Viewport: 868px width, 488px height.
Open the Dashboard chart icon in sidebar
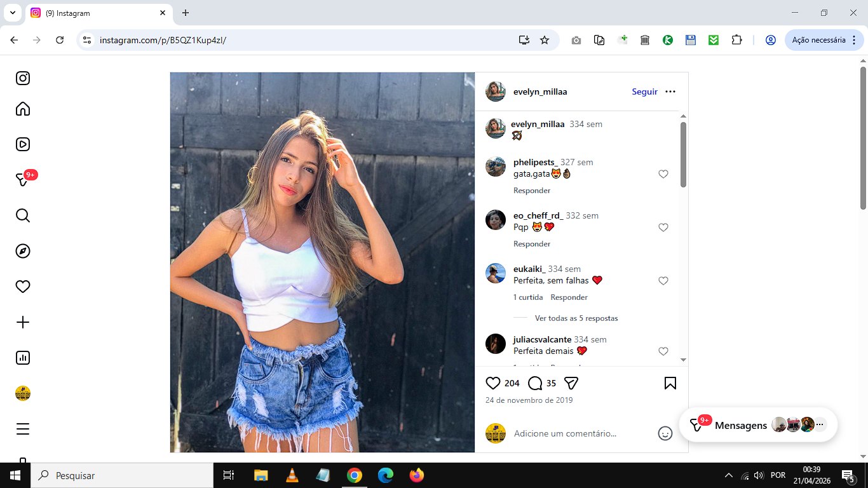click(x=23, y=358)
